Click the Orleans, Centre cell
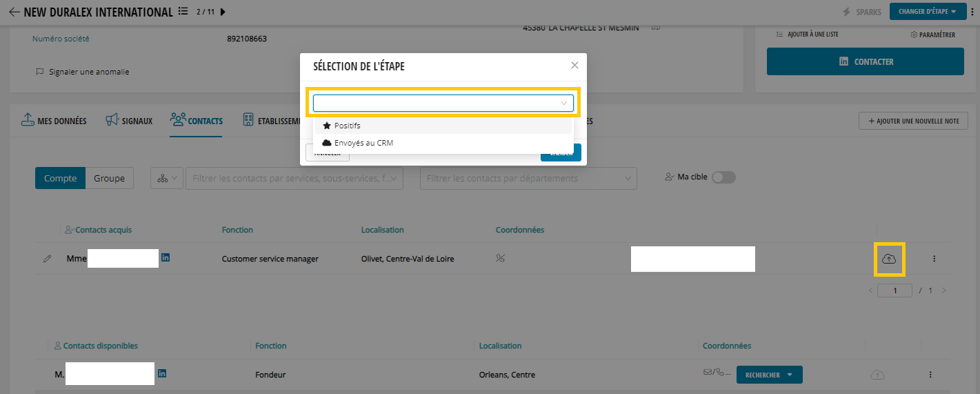The width and height of the screenshot is (980, 394). pos(507,375)
